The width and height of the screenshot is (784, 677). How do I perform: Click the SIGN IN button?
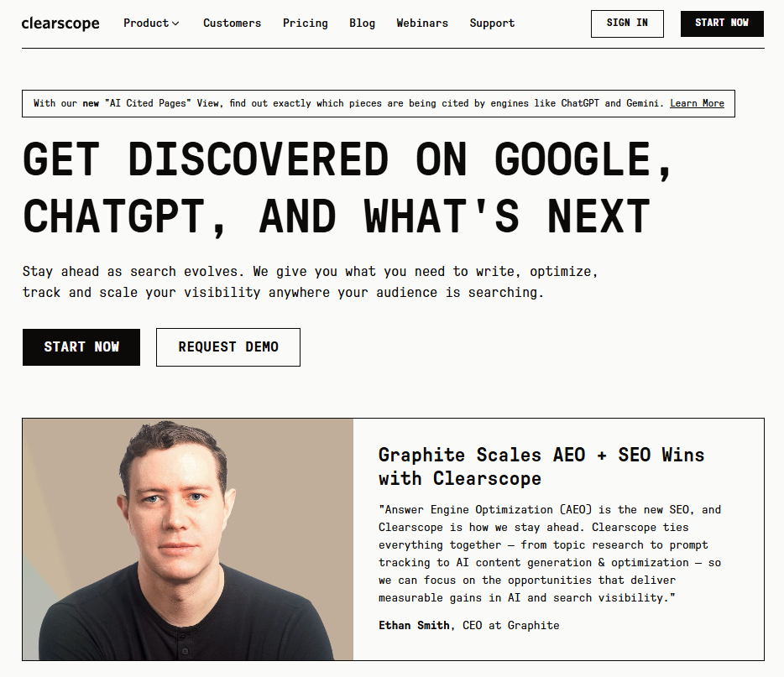point(626,23)
